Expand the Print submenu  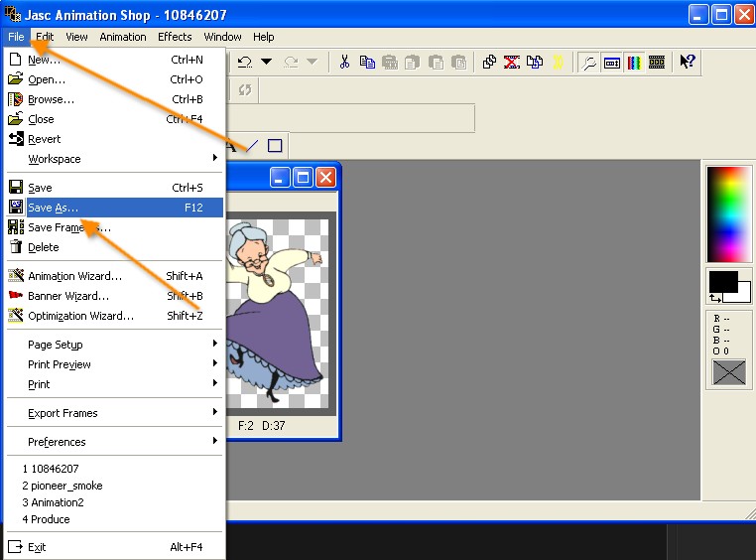tap(115, 384)
